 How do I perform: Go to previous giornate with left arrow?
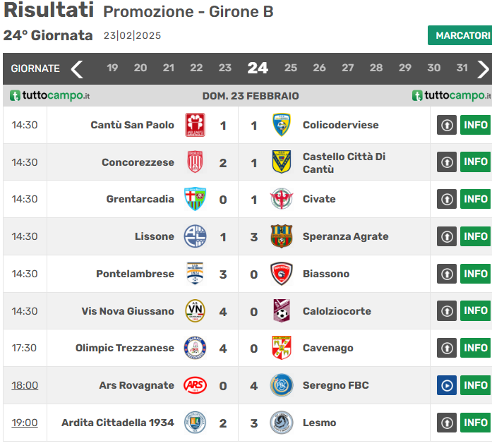tap(77, 68)
